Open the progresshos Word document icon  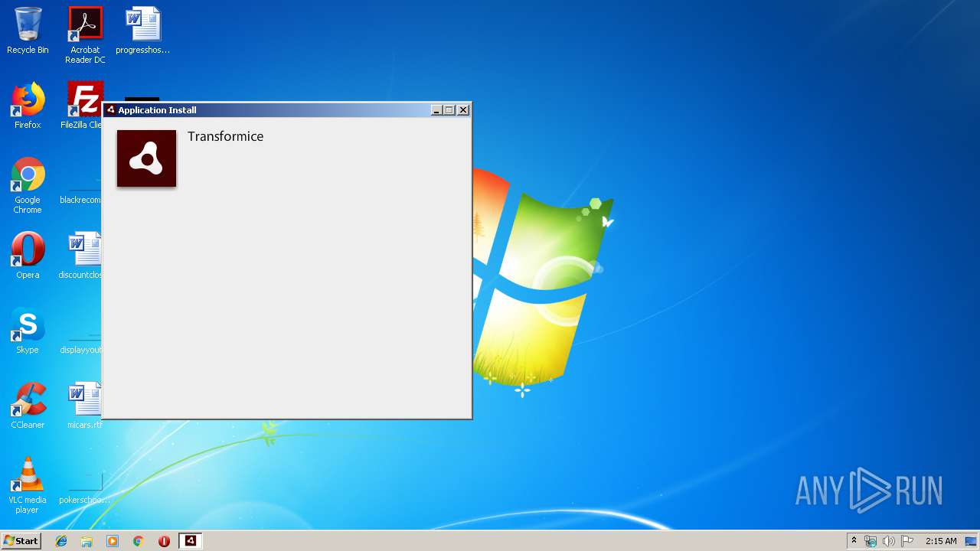click(142, 31)
